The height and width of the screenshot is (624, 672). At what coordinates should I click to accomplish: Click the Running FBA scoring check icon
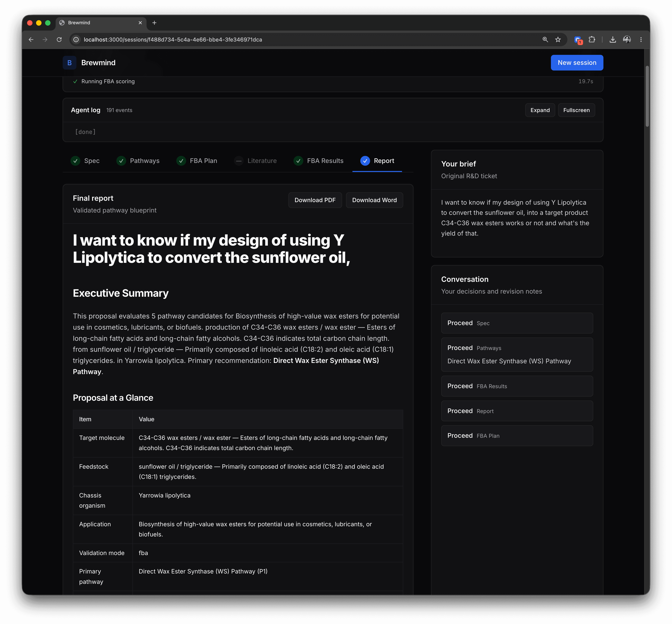tap(75, 81)
